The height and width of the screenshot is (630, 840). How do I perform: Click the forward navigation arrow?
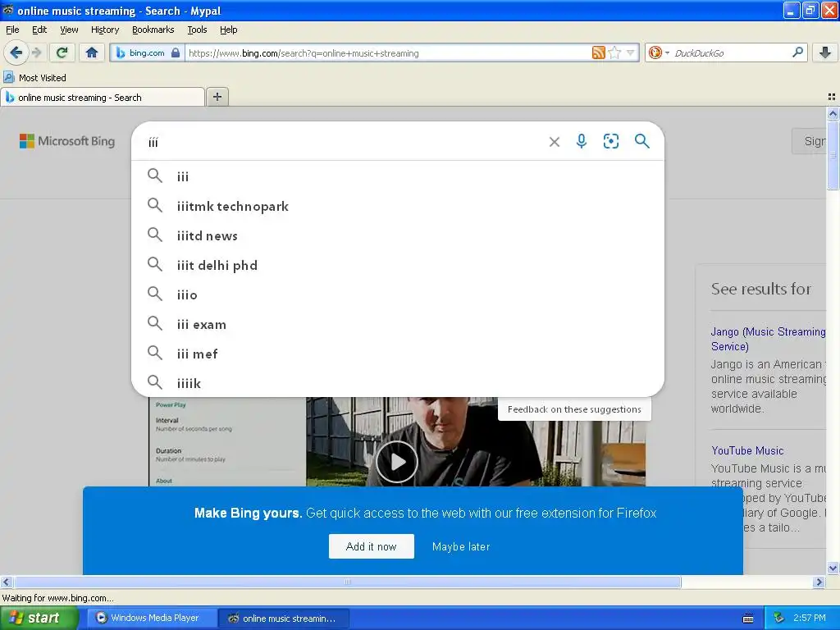(36, 52)
